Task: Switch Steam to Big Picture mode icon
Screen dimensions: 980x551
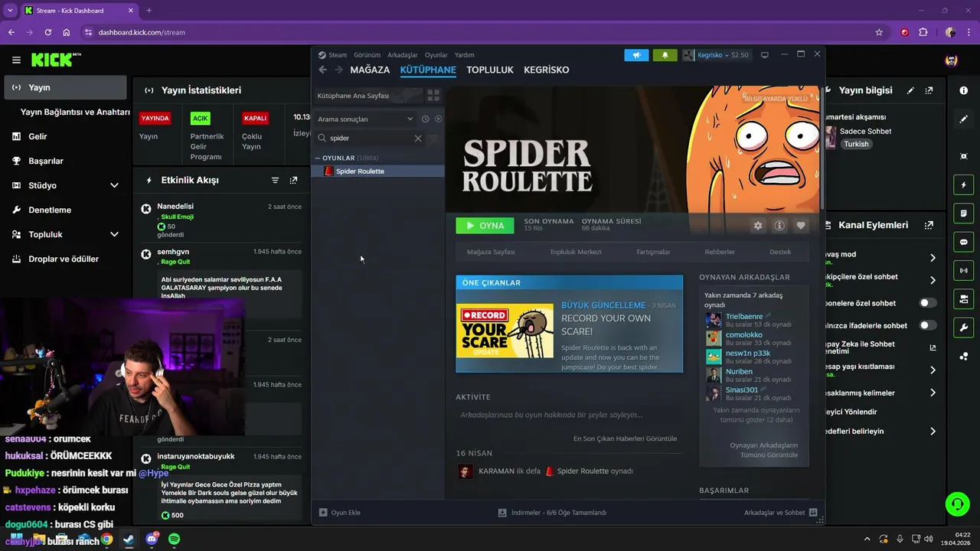Action: (x=764, y=55)
